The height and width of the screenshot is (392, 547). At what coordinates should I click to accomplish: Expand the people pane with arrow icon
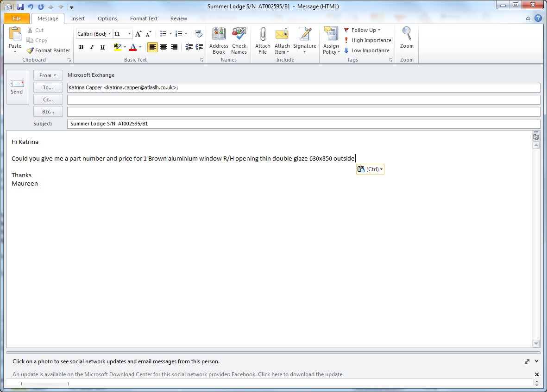(x=527, y=361)
